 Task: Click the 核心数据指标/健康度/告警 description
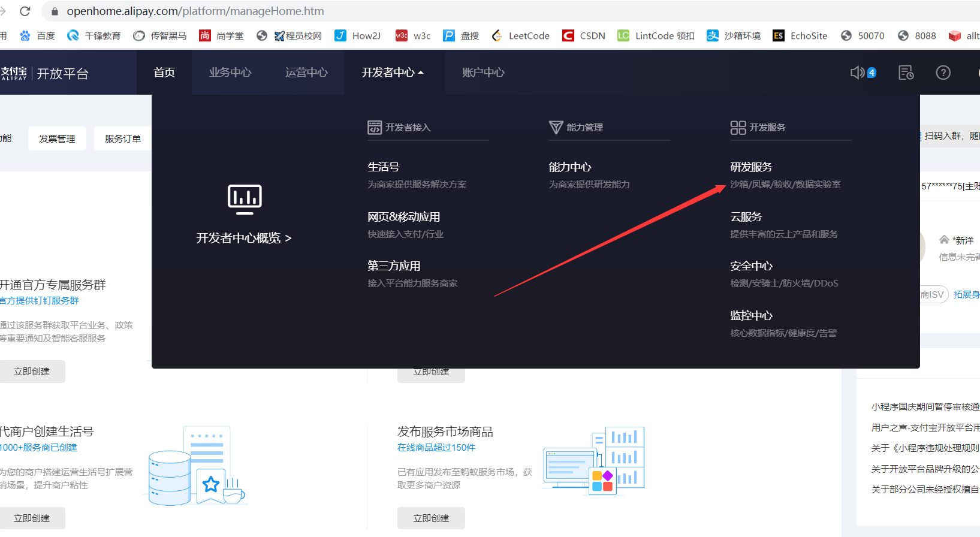(x=783, y=333)
